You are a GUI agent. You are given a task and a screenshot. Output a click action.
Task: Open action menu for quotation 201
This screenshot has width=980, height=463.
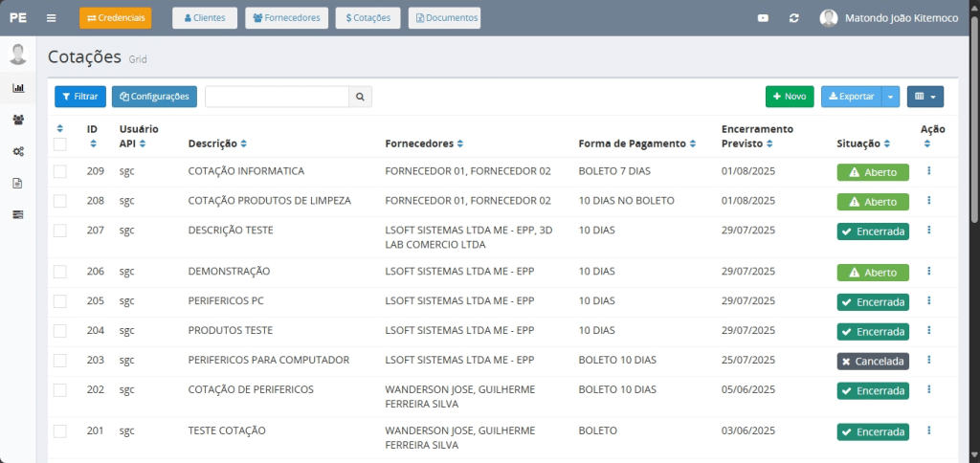tap(928, 430)
